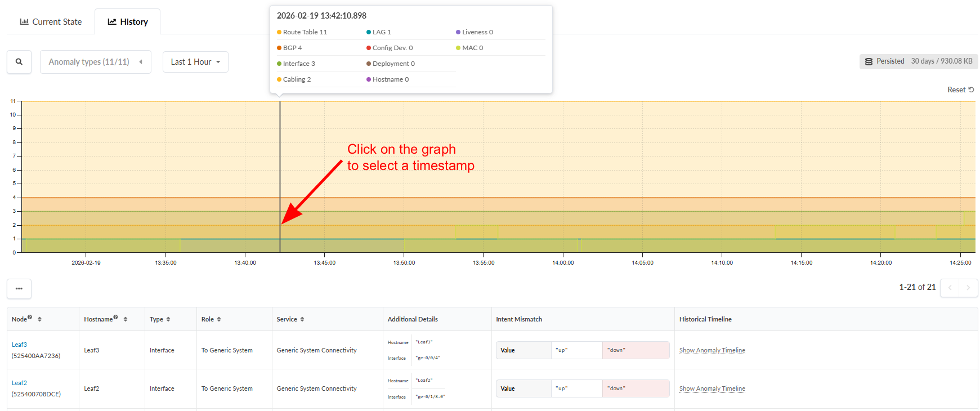This screenshot has width=980, height=411.
Task: Click the Persisted database icon
Action: pyautogui.click(x=869, y=61)
